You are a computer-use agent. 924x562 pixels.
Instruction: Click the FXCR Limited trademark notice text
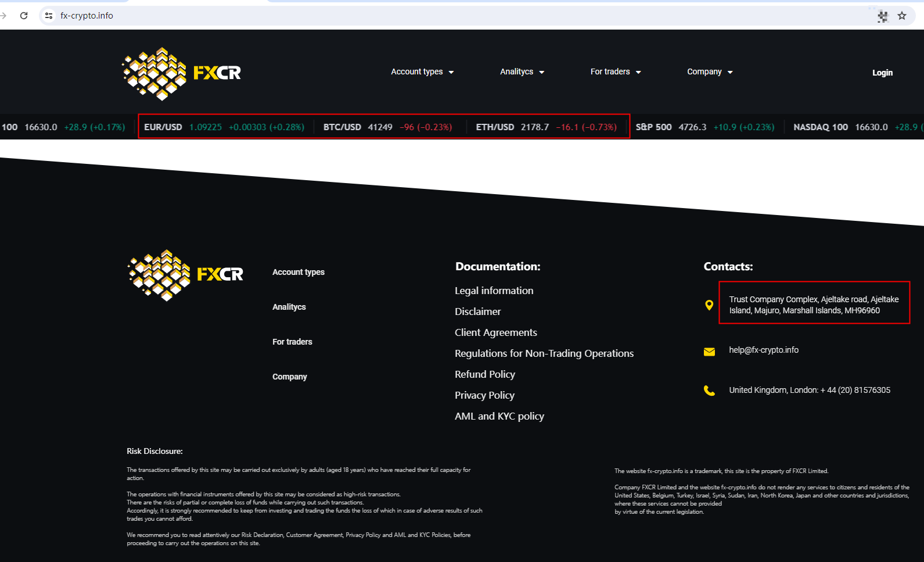[721, 471]
